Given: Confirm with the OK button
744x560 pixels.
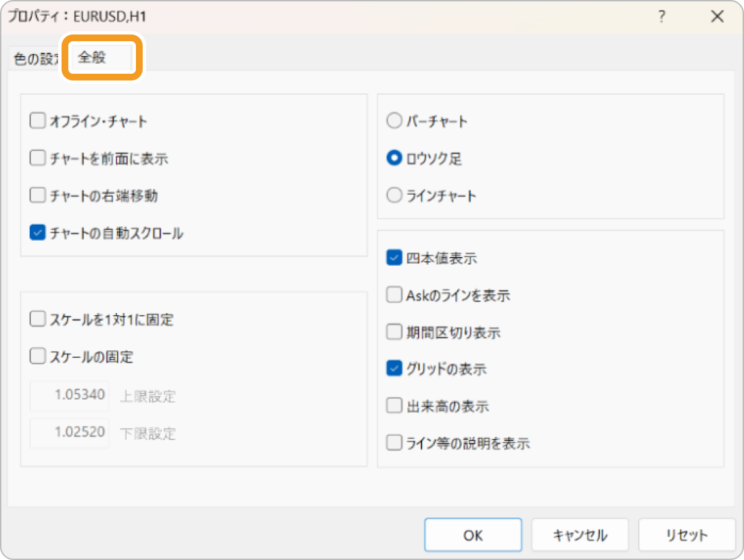Looking at the screenshot, I should [x=473, y=535].
